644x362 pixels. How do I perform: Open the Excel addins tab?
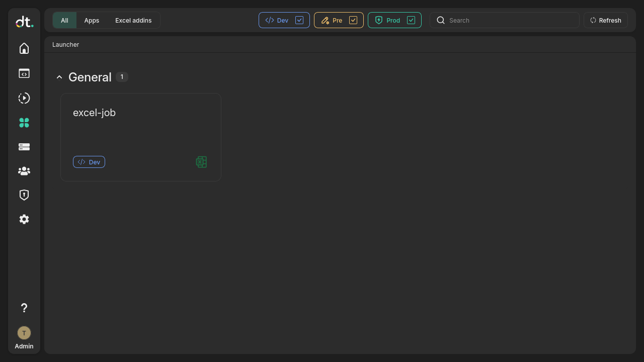[133, 20]
